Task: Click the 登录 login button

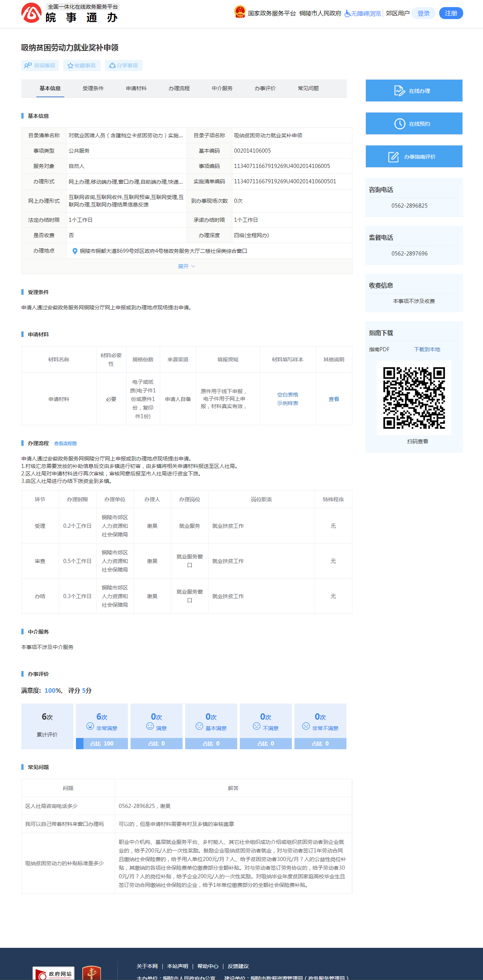Action: coord(423,13)
